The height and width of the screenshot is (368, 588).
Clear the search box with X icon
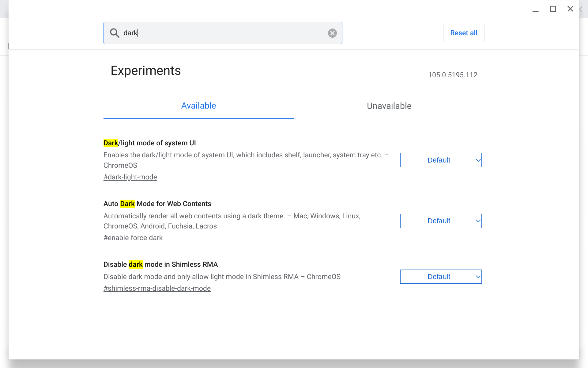pyautogui.click(x=332, y=33)
